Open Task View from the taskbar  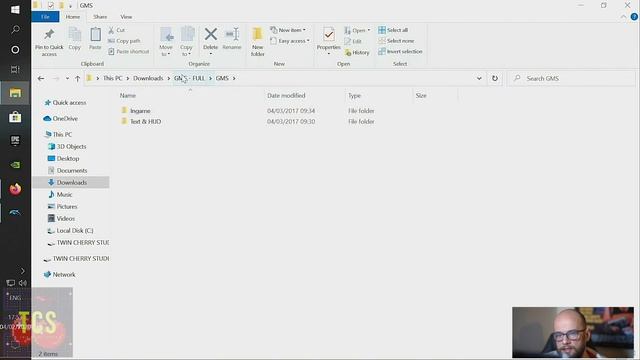point(15,69)
